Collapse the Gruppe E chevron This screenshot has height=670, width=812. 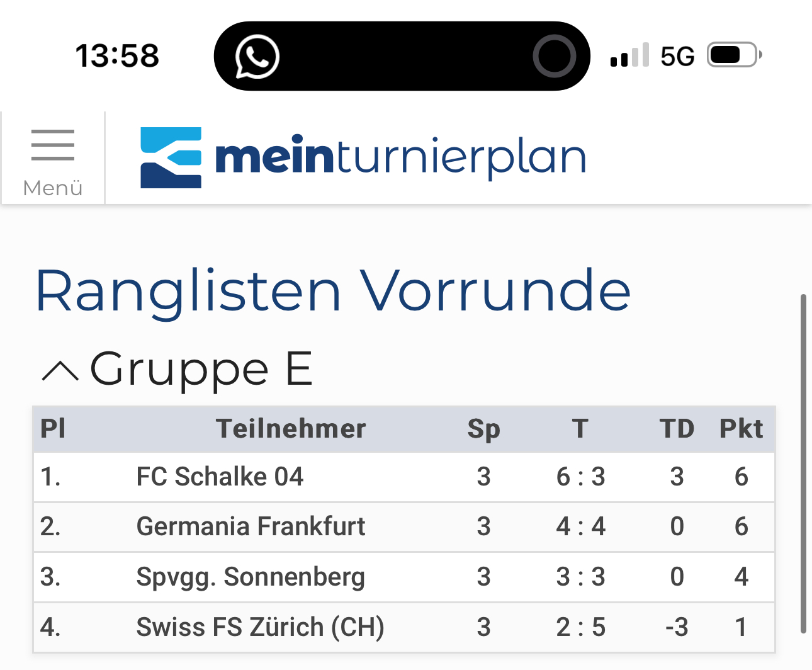tap(60, 372)
